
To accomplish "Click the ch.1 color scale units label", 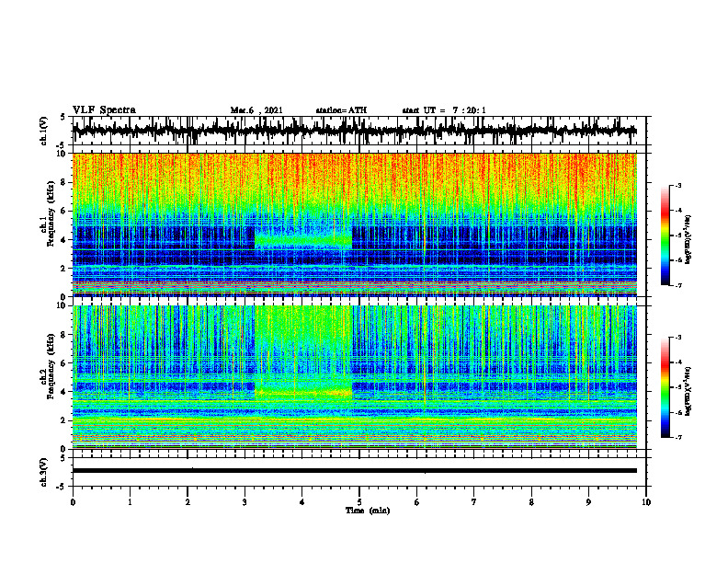I will 688,239.
